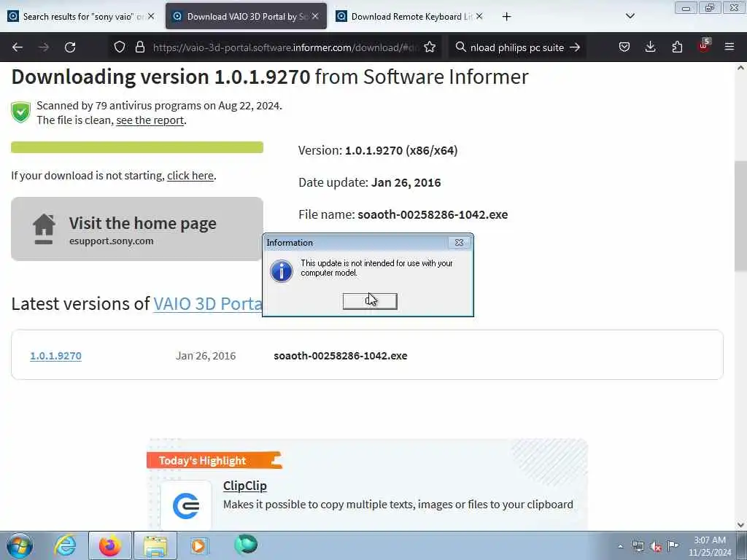Close the Download VAIO 3D Portal tab

[315, 16]
